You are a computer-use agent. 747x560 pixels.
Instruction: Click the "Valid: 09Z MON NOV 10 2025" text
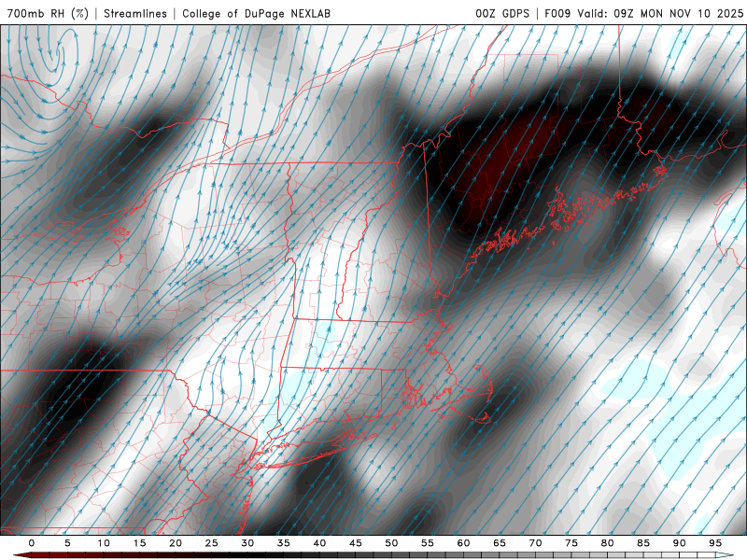pyautogui.click(x=660, y=13)
